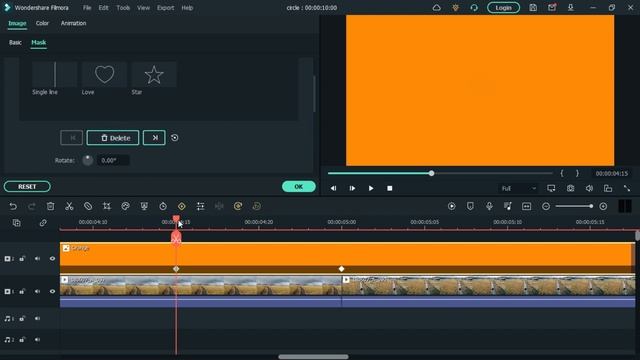Mute video track 2 audio
Screen dimensions: 640x360
point(37,258)
